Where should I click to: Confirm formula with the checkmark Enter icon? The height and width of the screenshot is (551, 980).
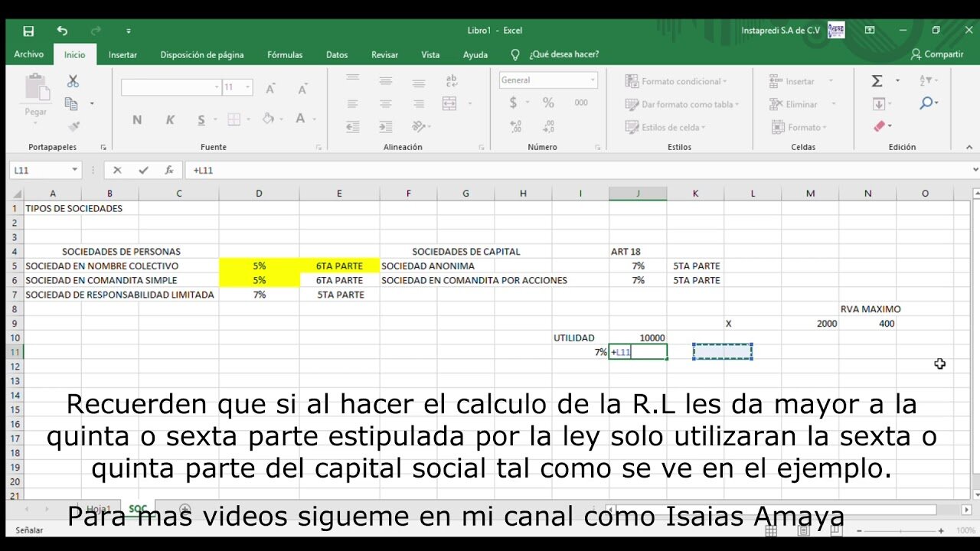[143, 170]
